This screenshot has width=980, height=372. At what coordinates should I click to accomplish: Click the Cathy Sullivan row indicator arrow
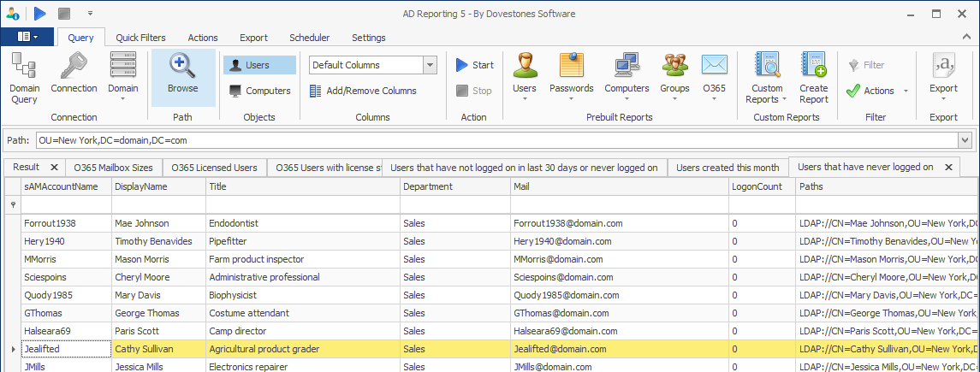[x=13, y=350]
